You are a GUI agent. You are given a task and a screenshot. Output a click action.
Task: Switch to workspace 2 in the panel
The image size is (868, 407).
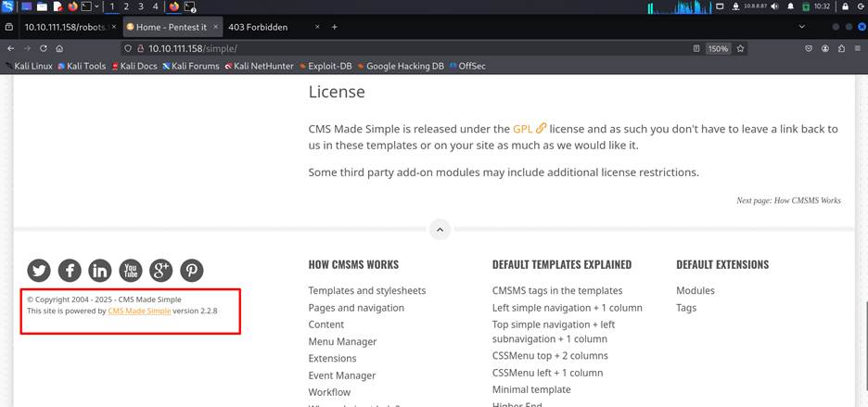127,6
